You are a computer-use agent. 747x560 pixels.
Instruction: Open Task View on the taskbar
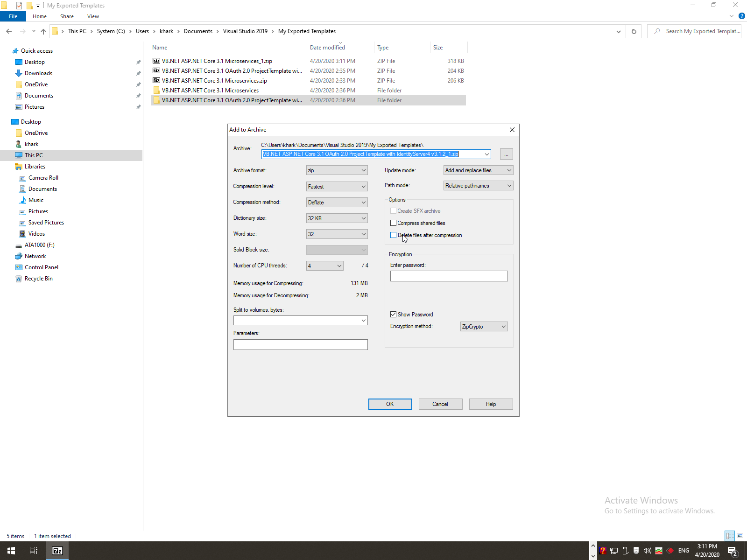pyautogui.click(x=34, y=551)
